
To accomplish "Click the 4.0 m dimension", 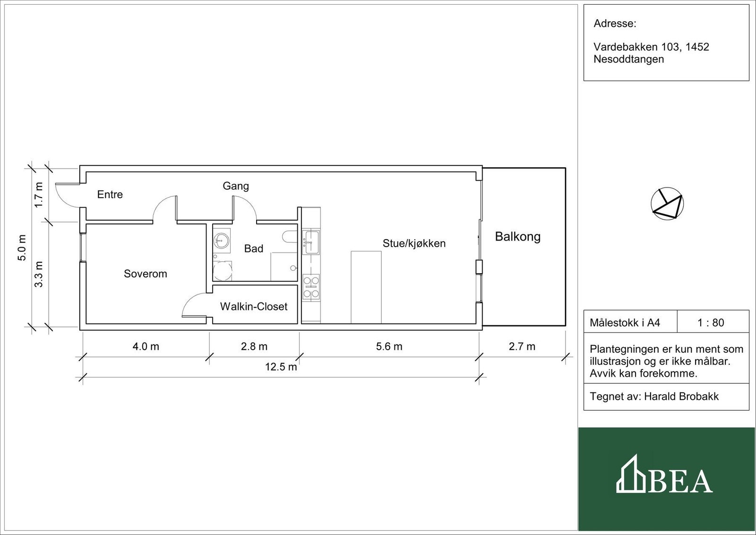I will (x=146, y=346).
